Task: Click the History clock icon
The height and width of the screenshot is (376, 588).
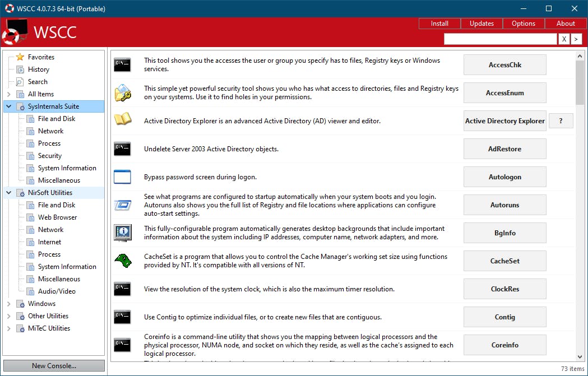Action: click(x=20, y=69)
